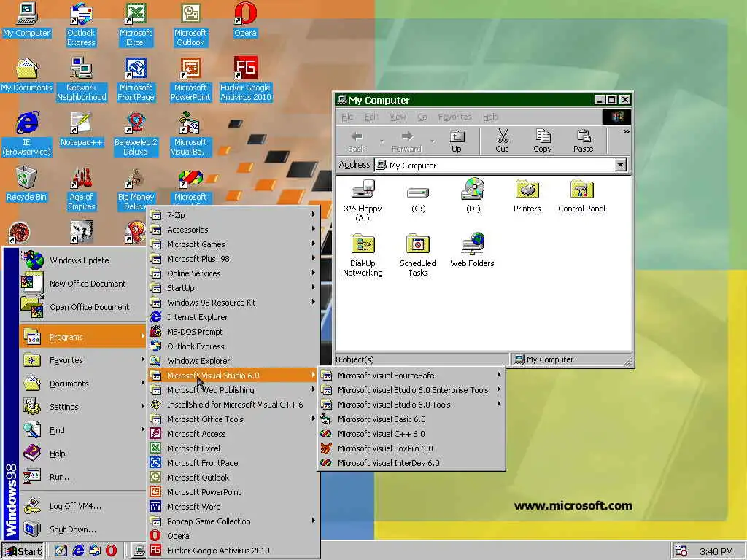Click the Start button

(x=23, y=551)
